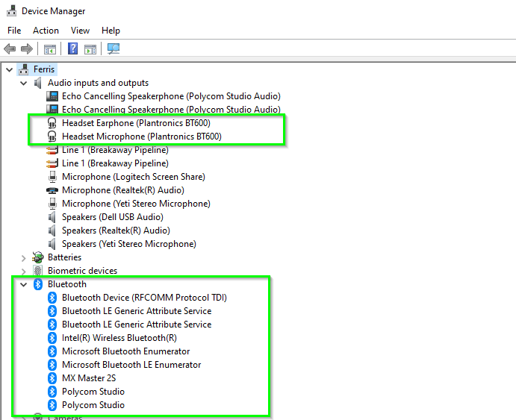Click Bluetooth icon beside MX Master 2S
The width and height of the screenshot is (516, 420).
(x=52, y=378)
